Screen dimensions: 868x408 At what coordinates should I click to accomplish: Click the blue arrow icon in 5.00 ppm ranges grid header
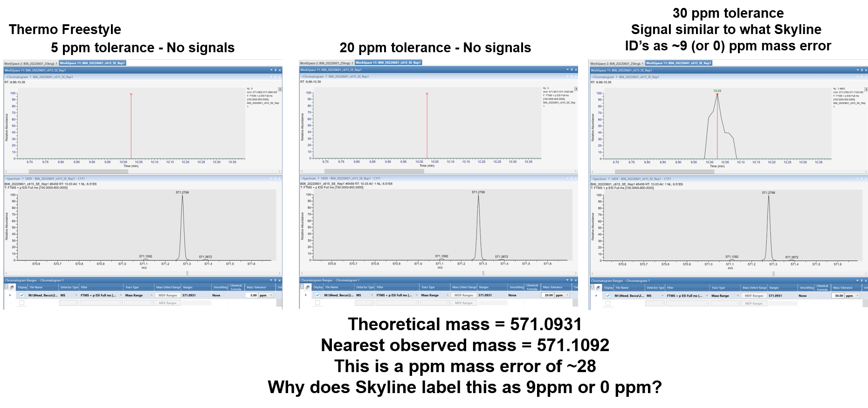7,287
